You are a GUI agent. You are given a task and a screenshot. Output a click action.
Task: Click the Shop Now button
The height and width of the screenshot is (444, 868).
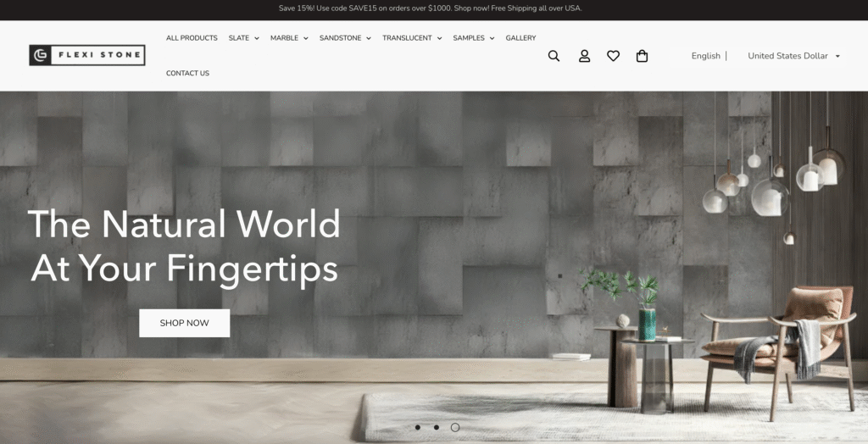(184, 323)
